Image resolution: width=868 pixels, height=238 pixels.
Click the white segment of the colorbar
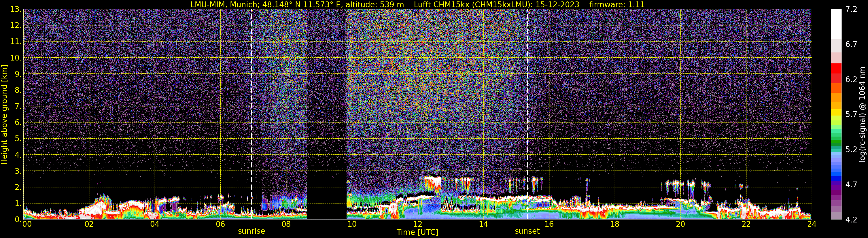pos(836,24)
